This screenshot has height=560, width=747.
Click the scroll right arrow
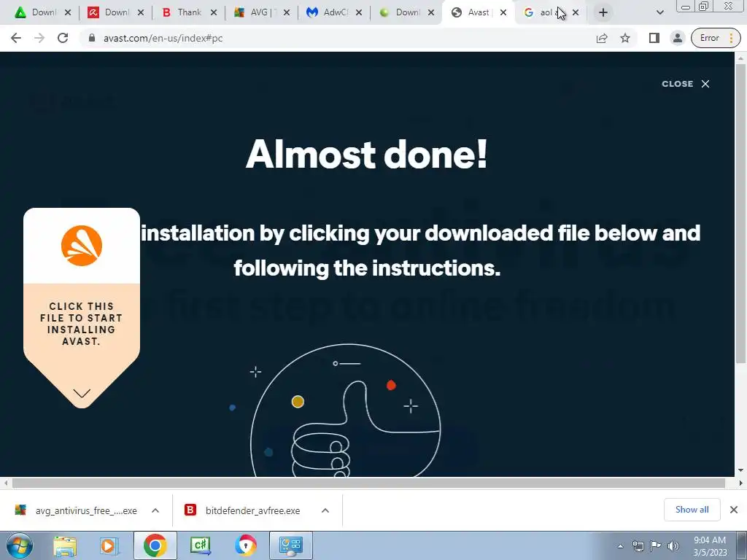point(740,483)
